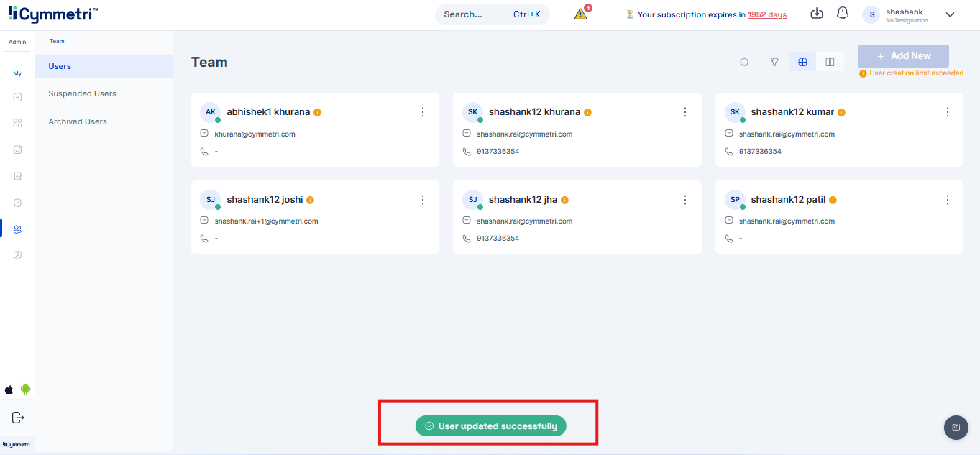Click email shashank.rai+1@cymmetri.com
980x455 pixels.
click(x=266, y=221)
